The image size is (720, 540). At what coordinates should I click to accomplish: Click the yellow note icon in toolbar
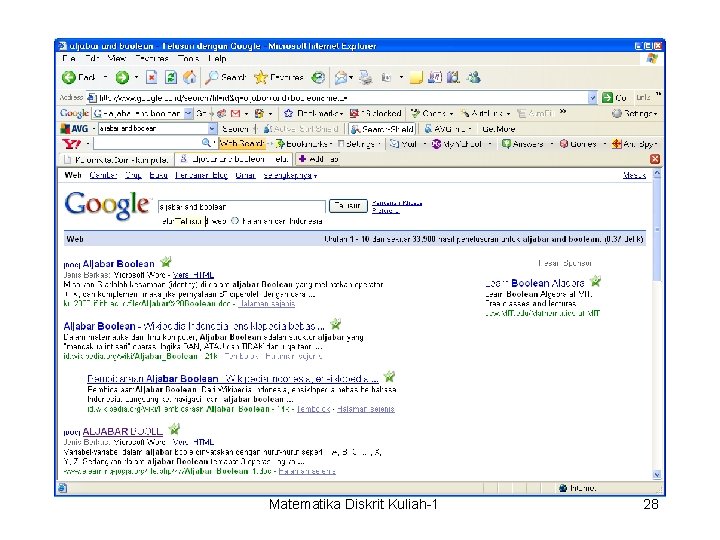[416, 78]
